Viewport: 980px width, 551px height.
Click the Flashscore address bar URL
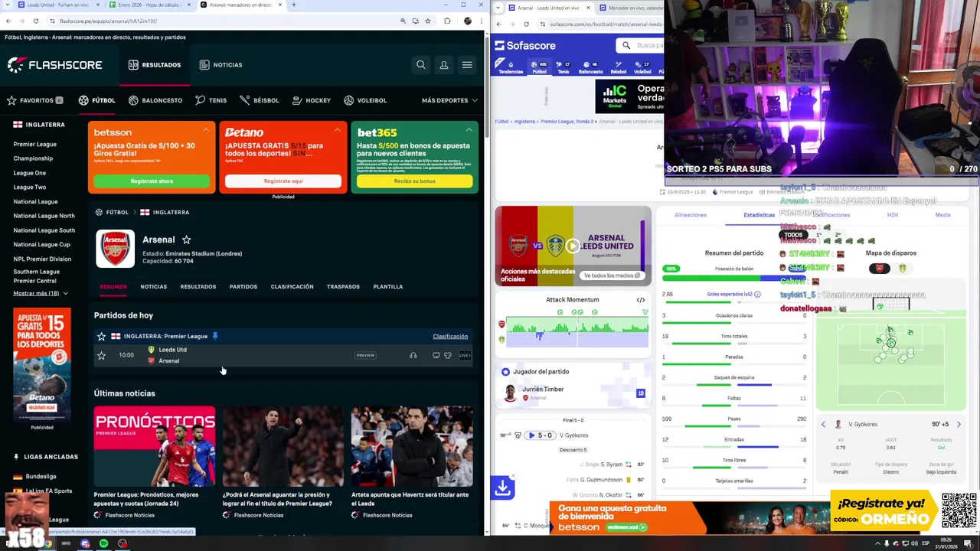click(x=108, y=21)
